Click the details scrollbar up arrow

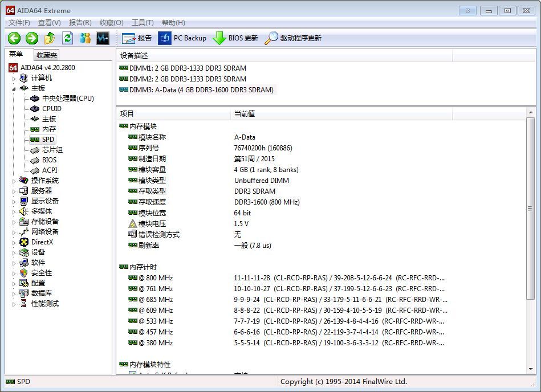(531, 112)
